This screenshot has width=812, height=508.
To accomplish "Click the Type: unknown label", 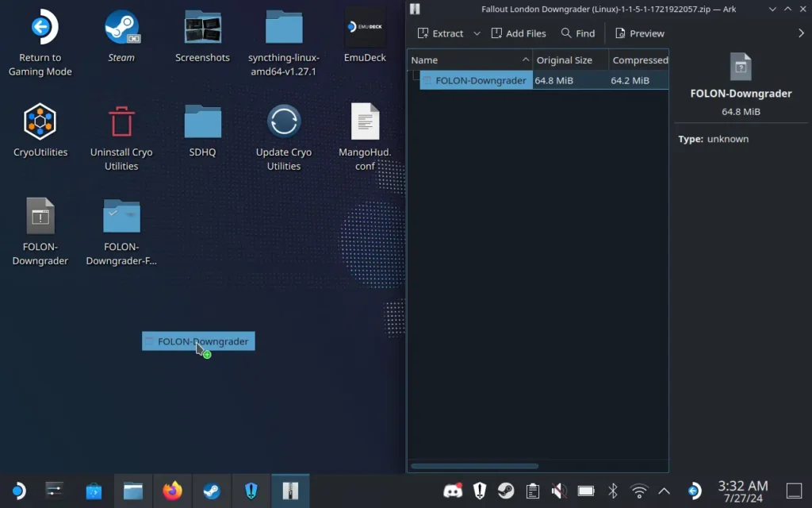I will point(713,139).
